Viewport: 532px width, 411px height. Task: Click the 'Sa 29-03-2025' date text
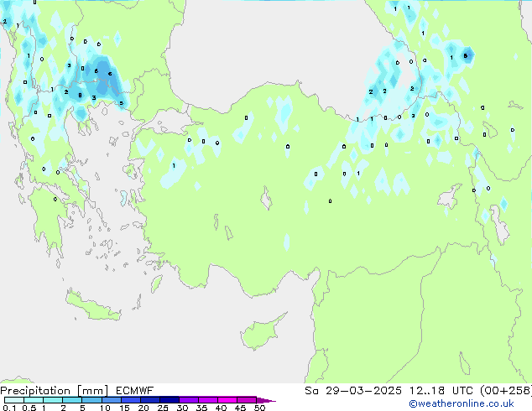point(353,391)
